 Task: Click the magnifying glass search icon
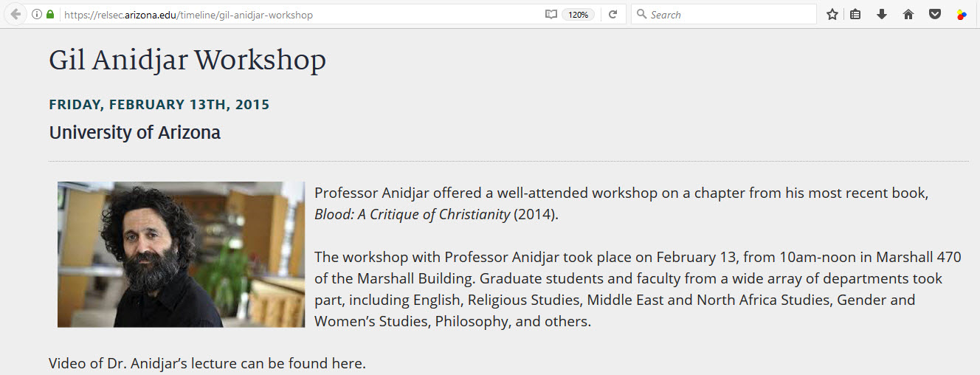641,14
